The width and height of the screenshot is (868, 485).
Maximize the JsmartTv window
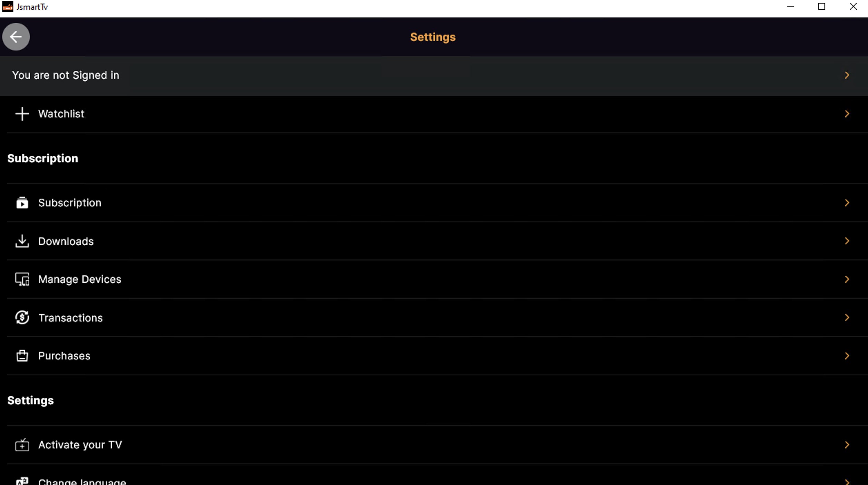822,7
